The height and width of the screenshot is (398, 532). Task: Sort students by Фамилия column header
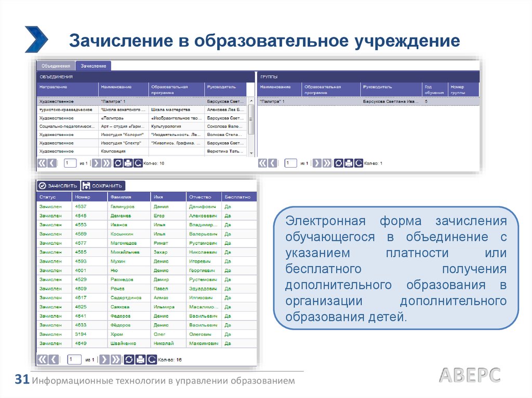coord(129,197)
